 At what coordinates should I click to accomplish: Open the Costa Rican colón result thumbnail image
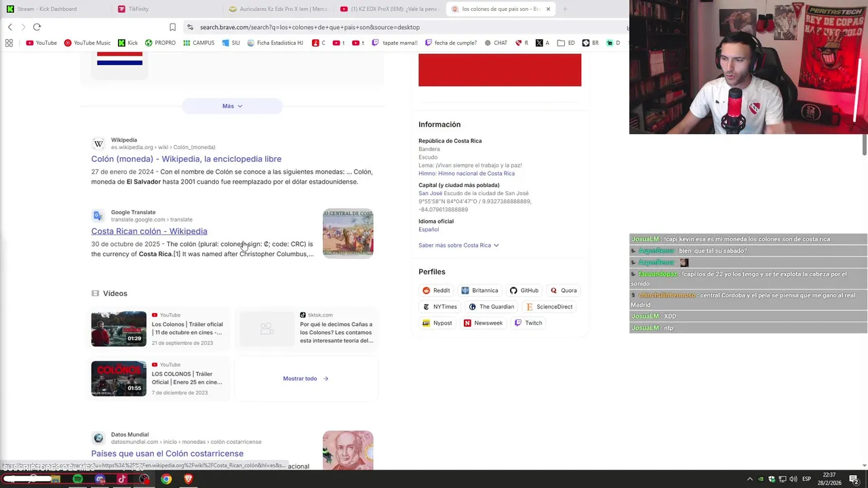pyautogui.click(x=348, y=233)
